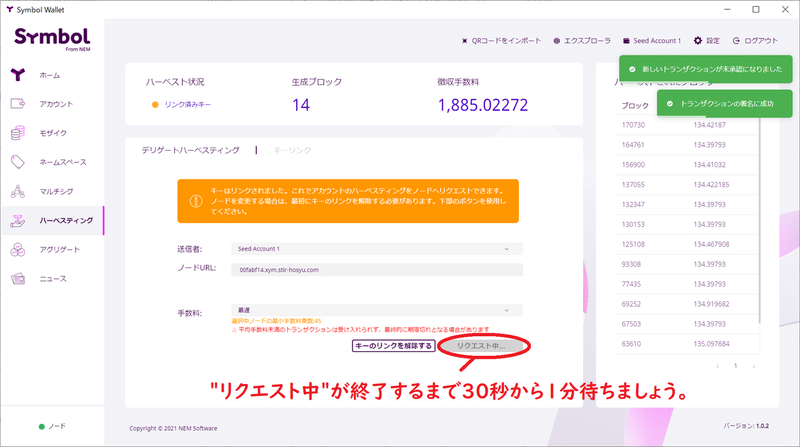Expand the 手数料 fee dropdown
This screenshot has width=800, height=447.
tap(377, 310)
